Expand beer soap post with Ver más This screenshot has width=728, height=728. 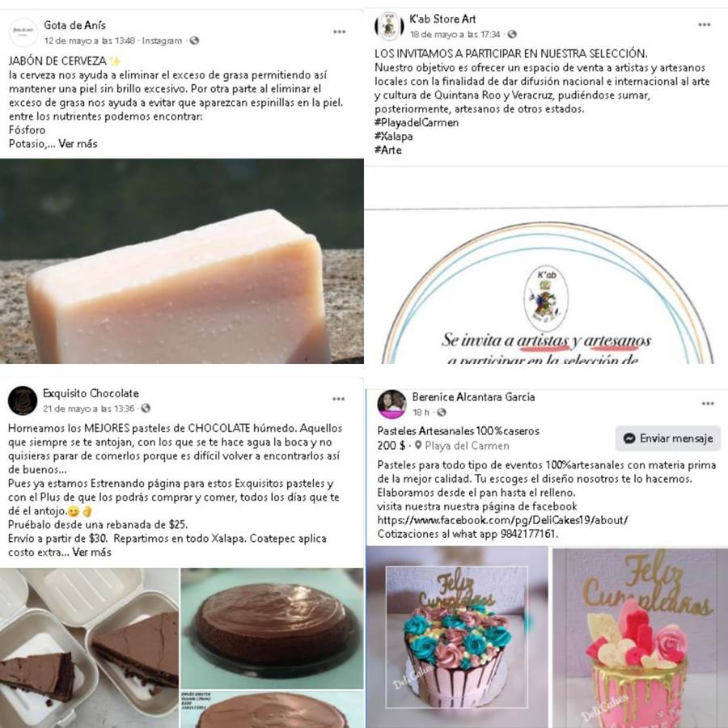(78, 143)
